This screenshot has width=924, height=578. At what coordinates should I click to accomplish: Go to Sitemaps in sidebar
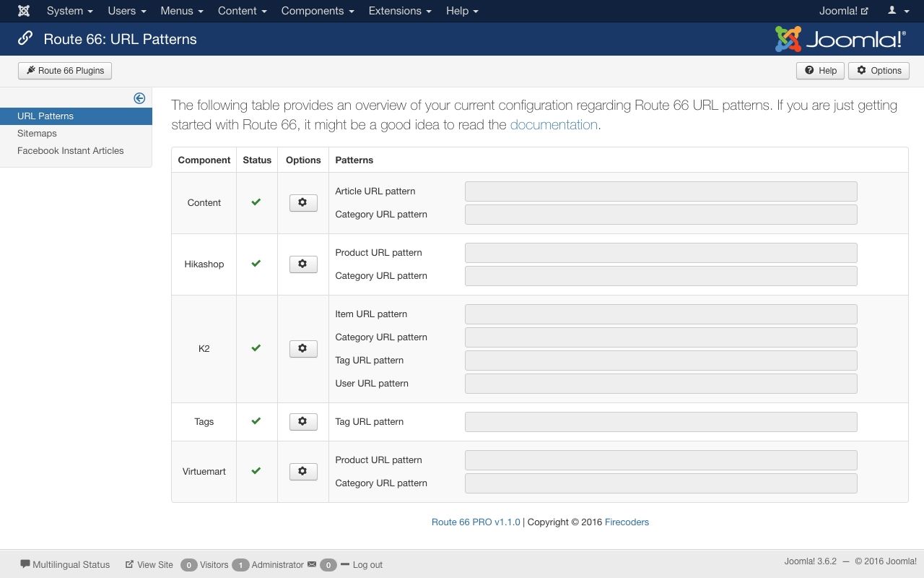[37, 133]
